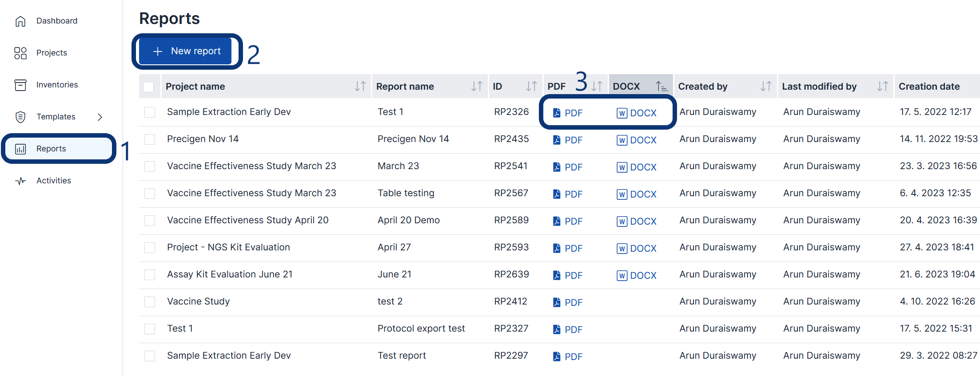Download DOCX for report RP2639
Image resolution: width=980 pixels, height=376 pixels.
click(x=637, y=275)
